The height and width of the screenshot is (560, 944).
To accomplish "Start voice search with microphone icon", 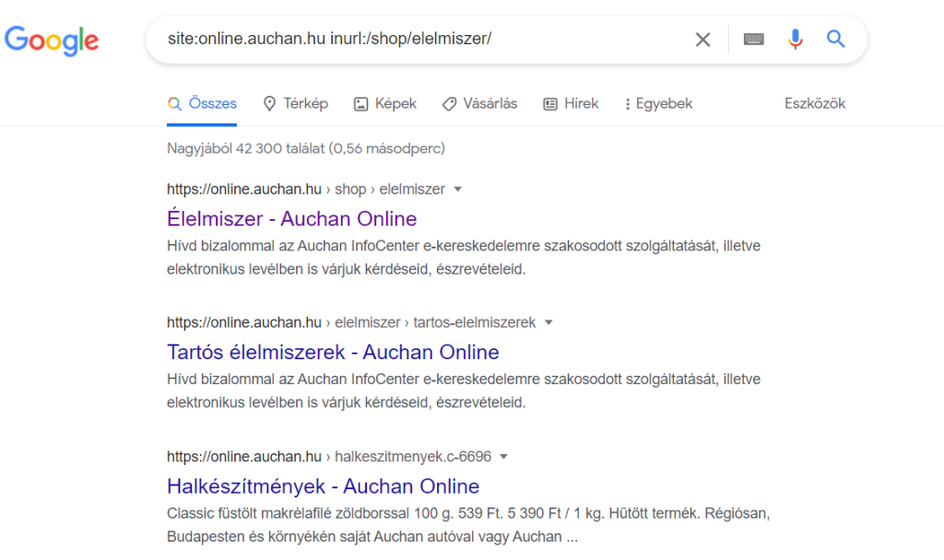I will point(796,39).
